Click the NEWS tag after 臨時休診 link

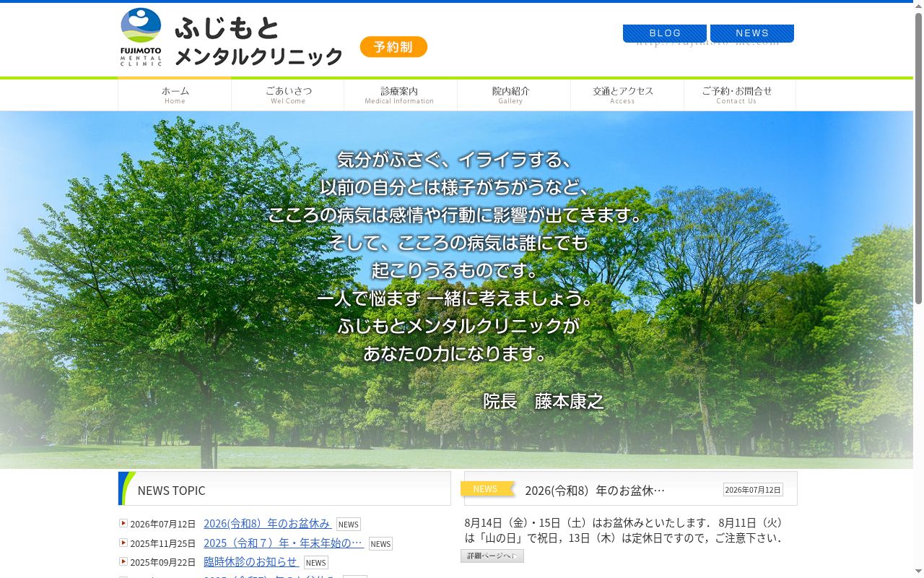(316, 563)
